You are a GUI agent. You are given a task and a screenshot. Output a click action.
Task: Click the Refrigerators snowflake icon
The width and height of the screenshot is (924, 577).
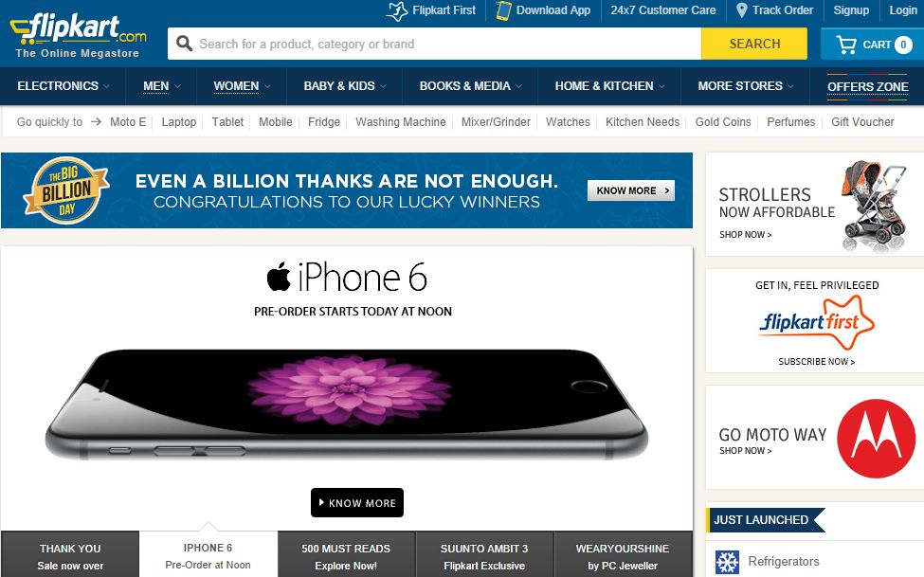(727, 562)
